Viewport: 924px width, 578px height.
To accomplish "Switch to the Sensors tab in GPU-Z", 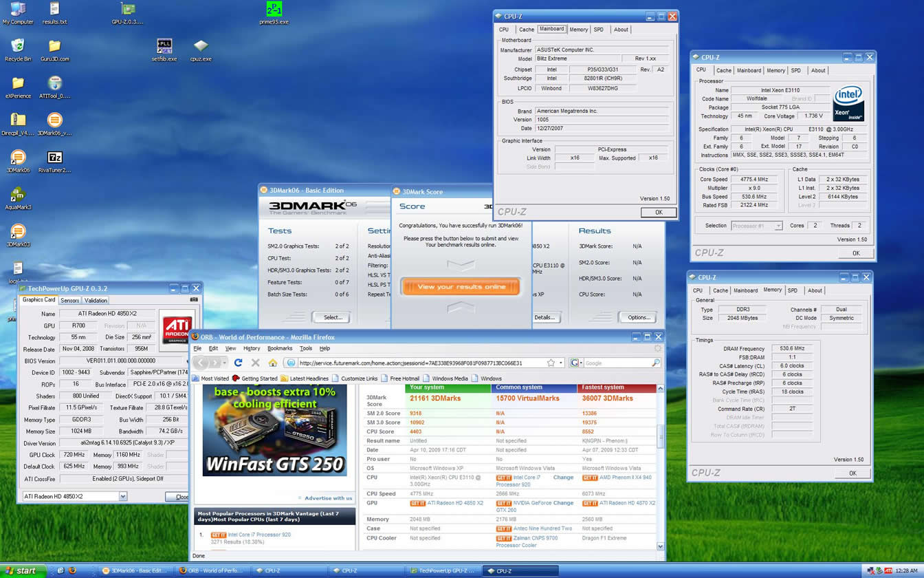I will click(69, 300).
